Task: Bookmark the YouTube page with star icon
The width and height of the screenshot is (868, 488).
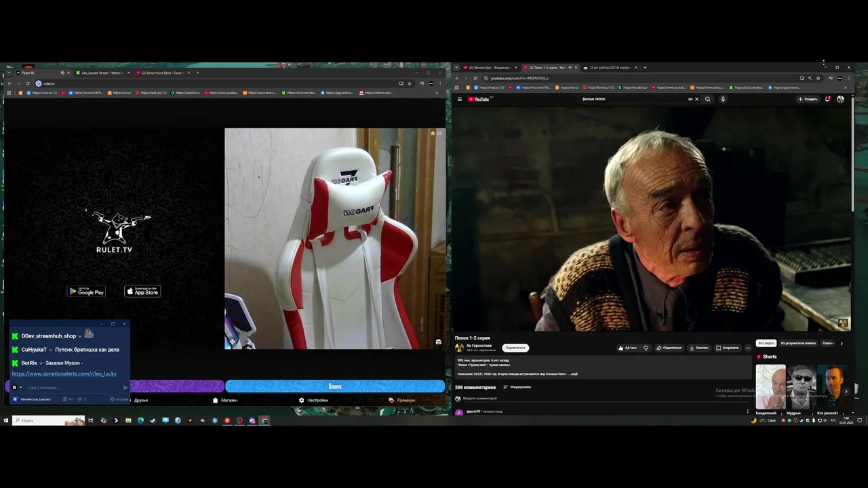Action: click(x=818, y=78)
